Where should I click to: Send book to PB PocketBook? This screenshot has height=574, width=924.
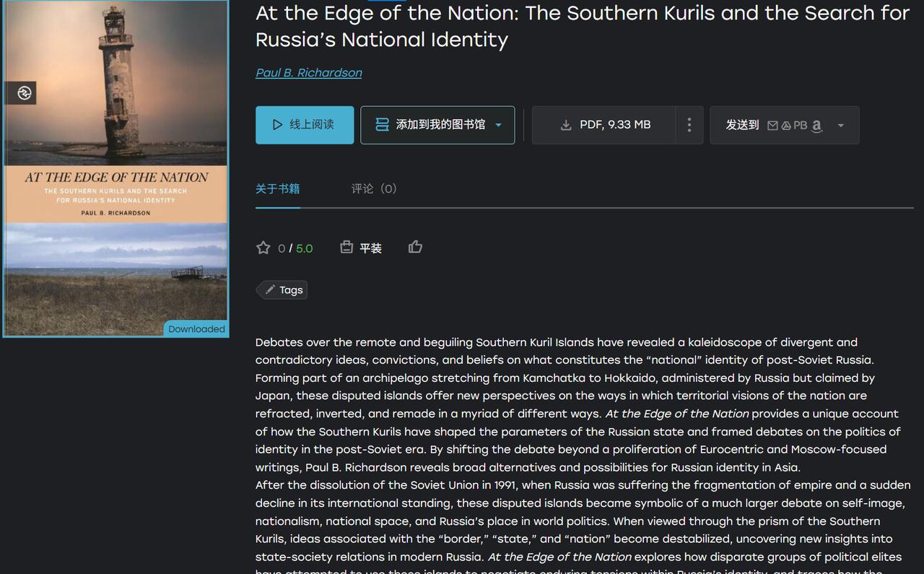(x=801, y=126)
